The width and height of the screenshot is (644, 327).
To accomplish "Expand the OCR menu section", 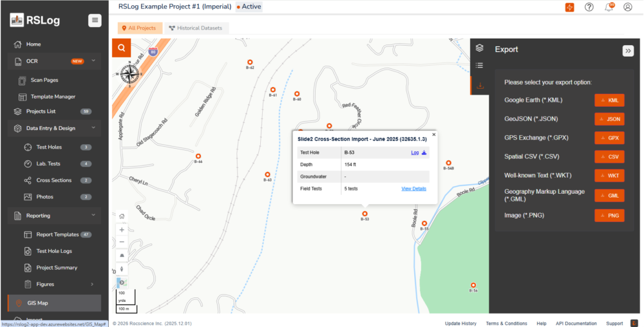I will tap(93, 61).
